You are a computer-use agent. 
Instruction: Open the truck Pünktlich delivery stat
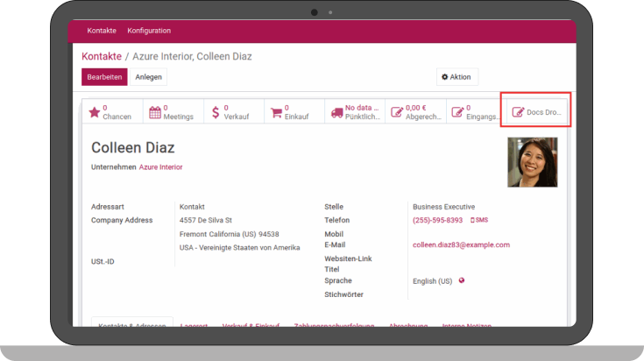pos(337,112)
